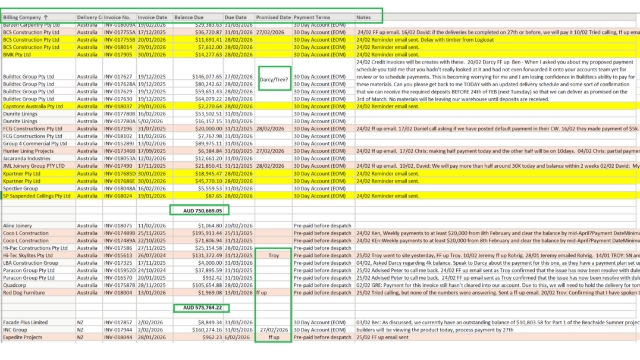
Task: Click the AUD 750,889.05 total cell
Action: pos(199,210)
